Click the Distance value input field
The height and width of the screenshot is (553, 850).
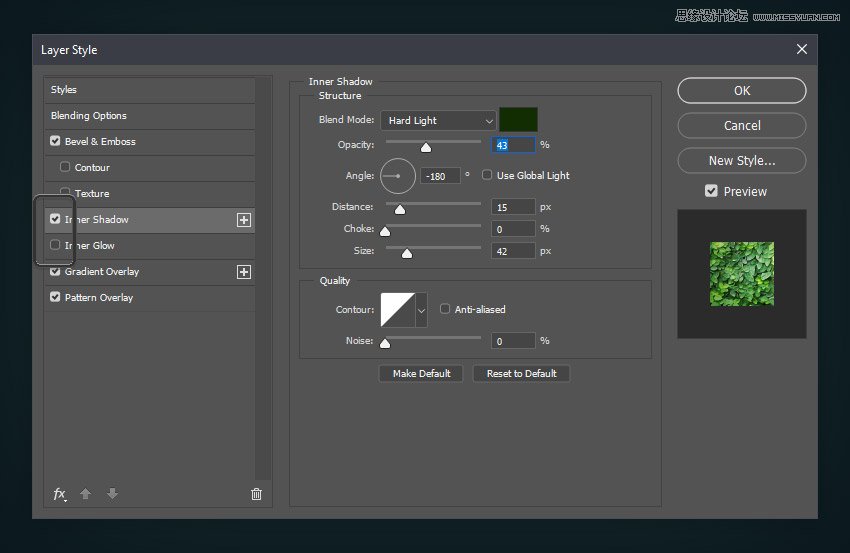[513, 207]
